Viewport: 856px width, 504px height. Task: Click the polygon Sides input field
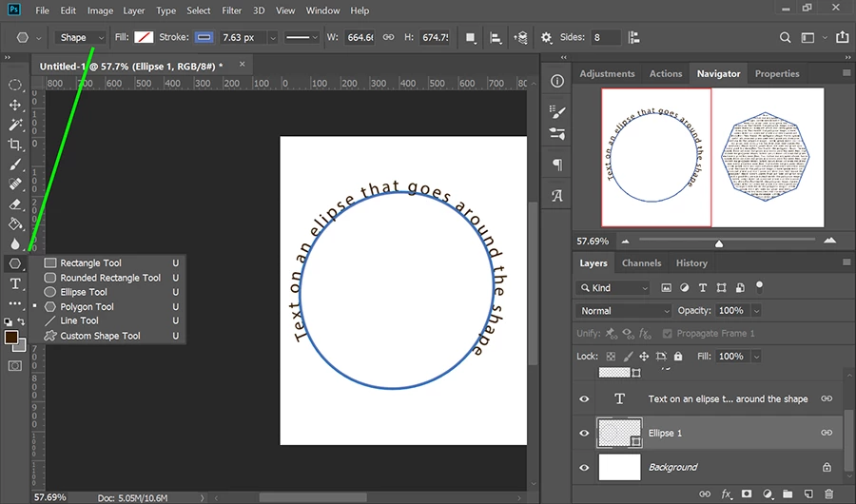click(605, 37)
